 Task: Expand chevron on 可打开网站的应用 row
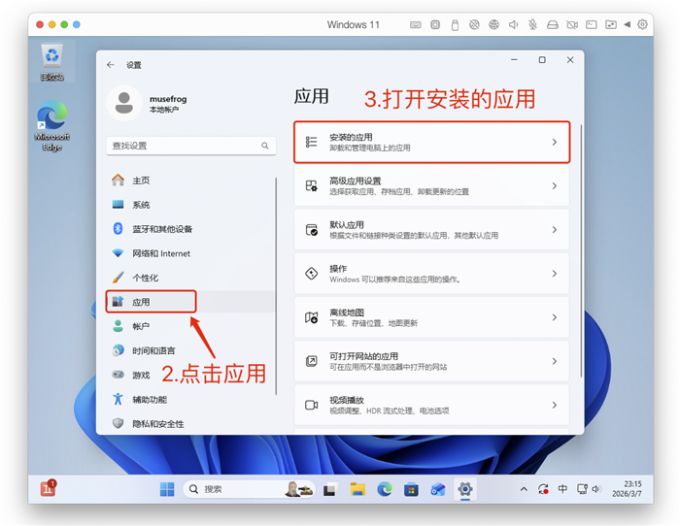coord(554,361)
